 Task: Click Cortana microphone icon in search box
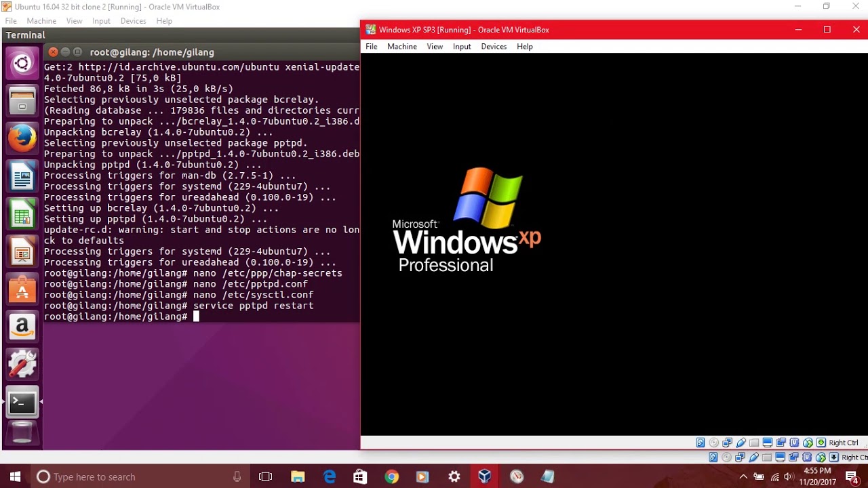point(237,476)
